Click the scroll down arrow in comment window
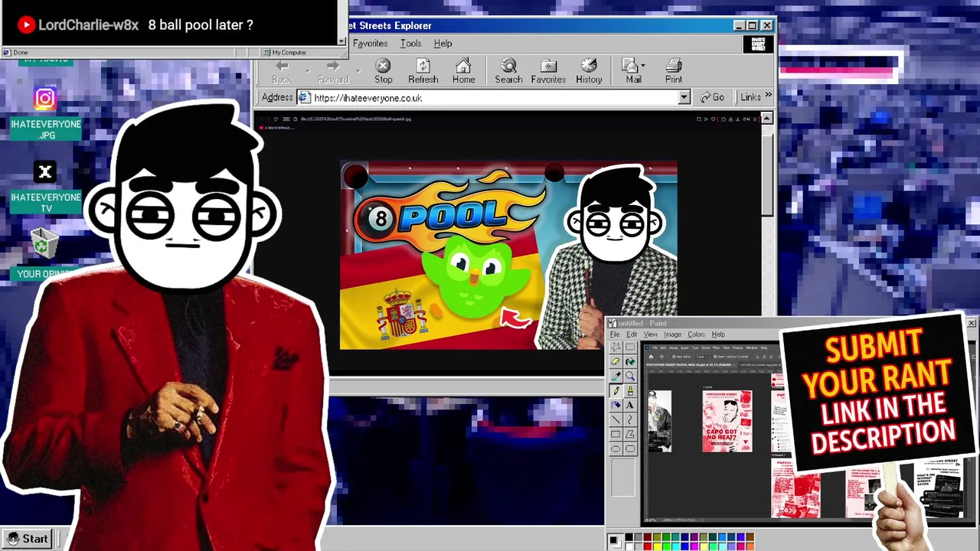 (341, 40)
